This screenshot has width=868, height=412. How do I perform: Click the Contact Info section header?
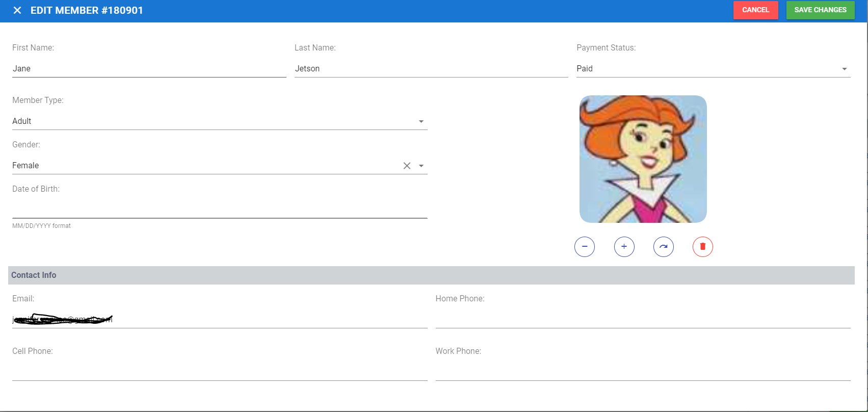(x=431, y=275)
